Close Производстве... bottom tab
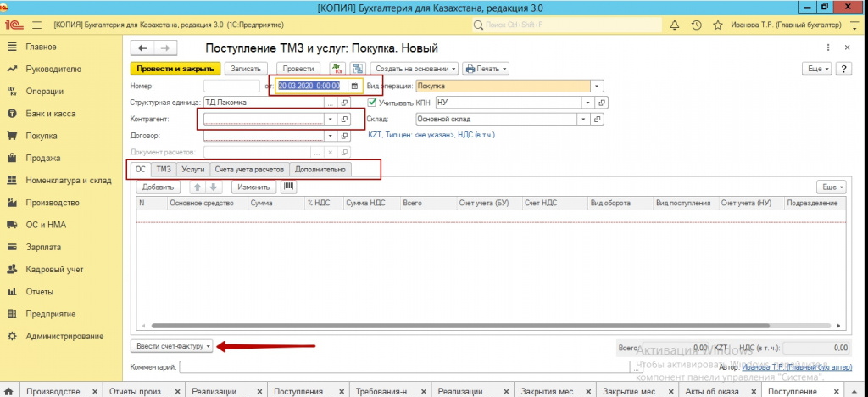This screenshot has height=397, width=868. pos(95,390)
